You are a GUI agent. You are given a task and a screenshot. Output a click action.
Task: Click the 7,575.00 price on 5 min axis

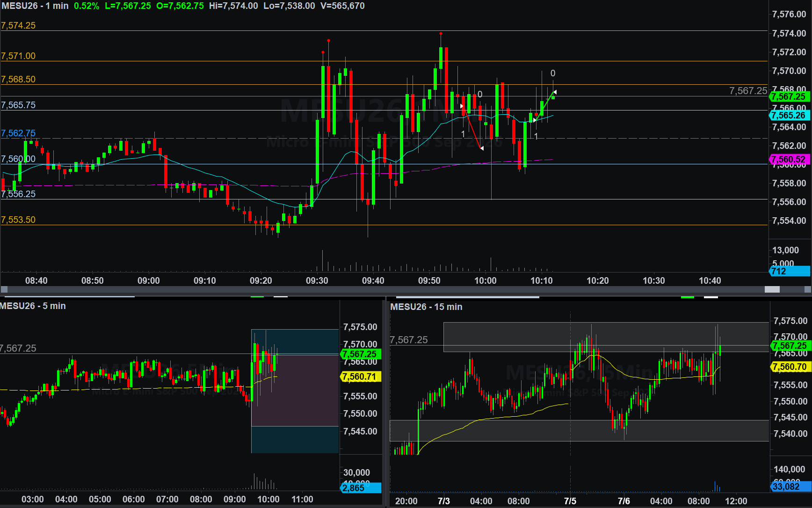pyautogui.click(x=360, y=327)
